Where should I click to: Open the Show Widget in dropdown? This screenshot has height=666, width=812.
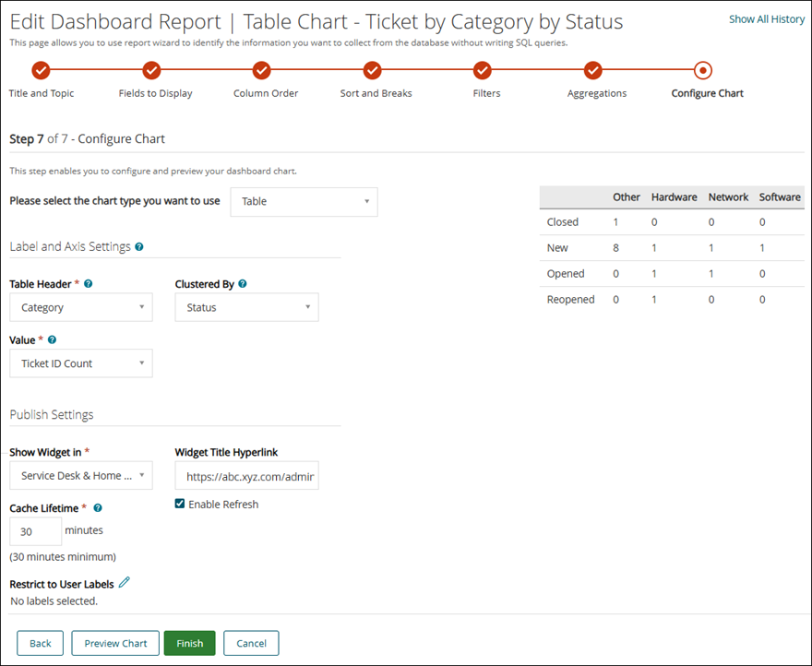pos(81,475)
